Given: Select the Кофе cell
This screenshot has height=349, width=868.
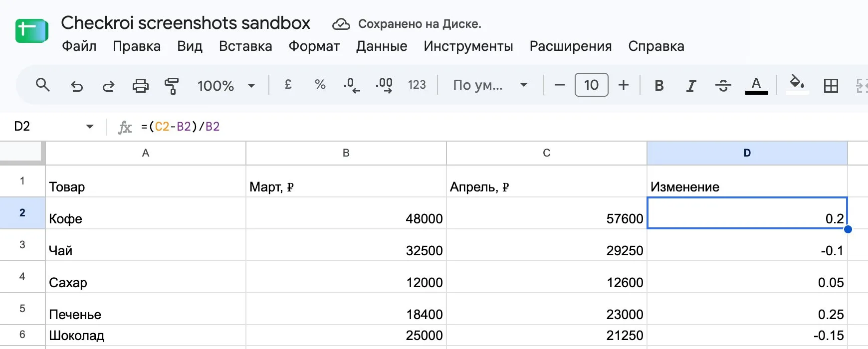Looking at the screenshot, I should (x=146, y=213).
